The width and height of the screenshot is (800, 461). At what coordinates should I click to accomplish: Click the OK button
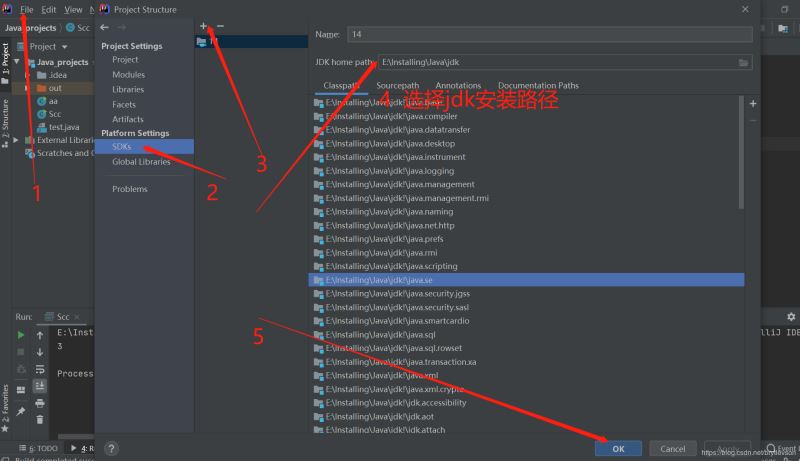[x=618, y=449]
